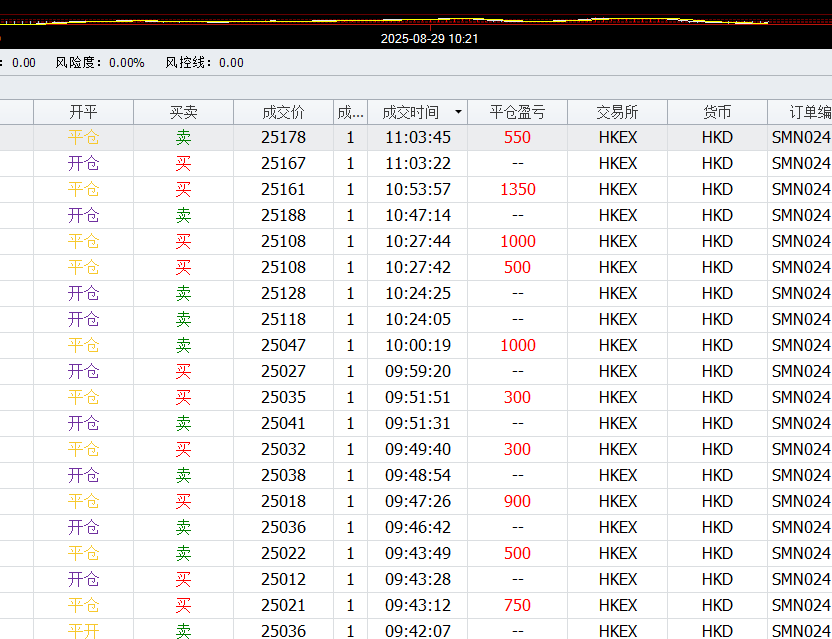Click the 2025-08-29 10:21 chart timestamp
Screen dimensions: 832x639
point(429,39)
